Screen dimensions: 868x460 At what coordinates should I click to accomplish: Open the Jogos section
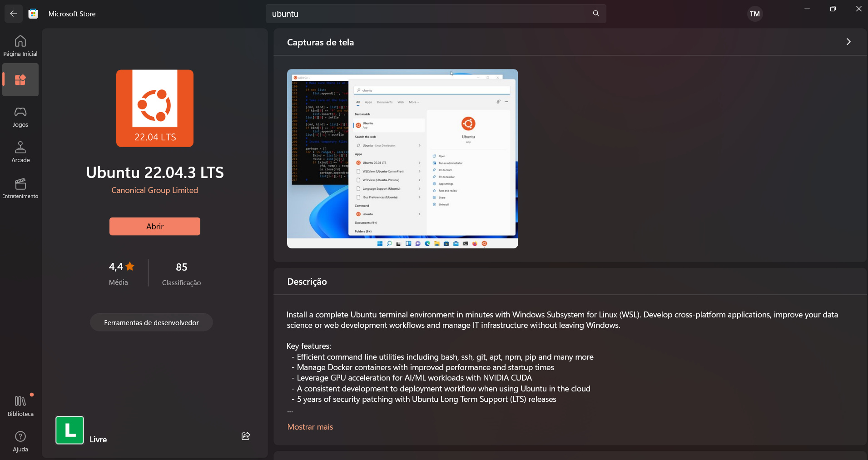(20, 117)
